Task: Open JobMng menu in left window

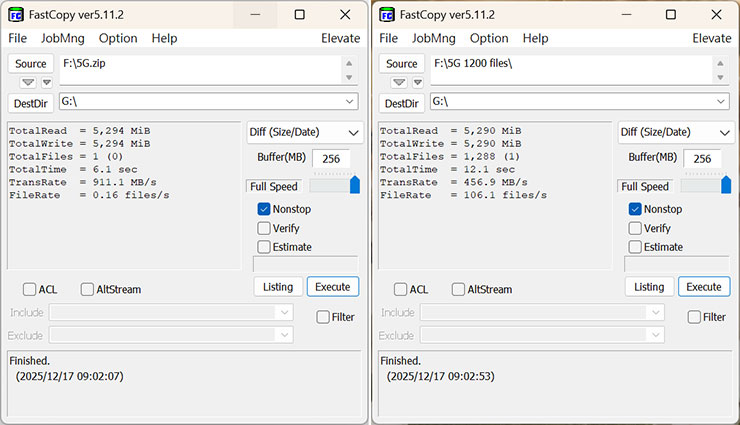Action: click(62, 38)
